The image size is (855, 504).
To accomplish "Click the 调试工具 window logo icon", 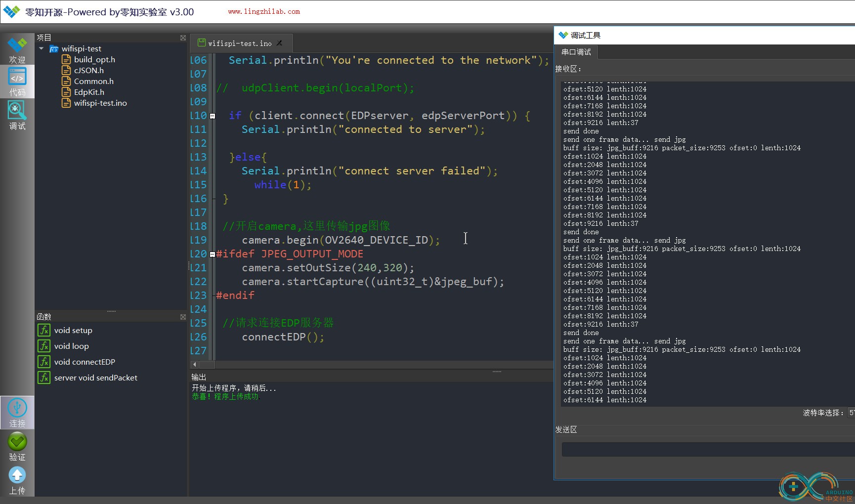I will coord(563,35).
